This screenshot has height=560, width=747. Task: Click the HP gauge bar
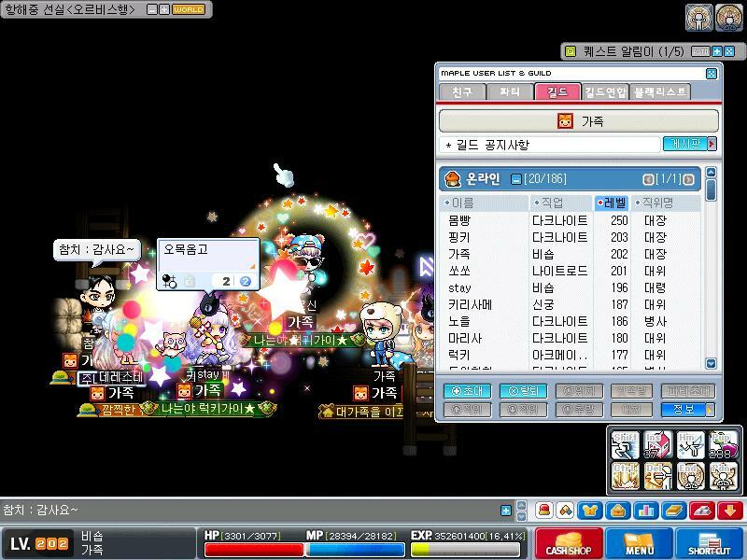pos(254,549)
